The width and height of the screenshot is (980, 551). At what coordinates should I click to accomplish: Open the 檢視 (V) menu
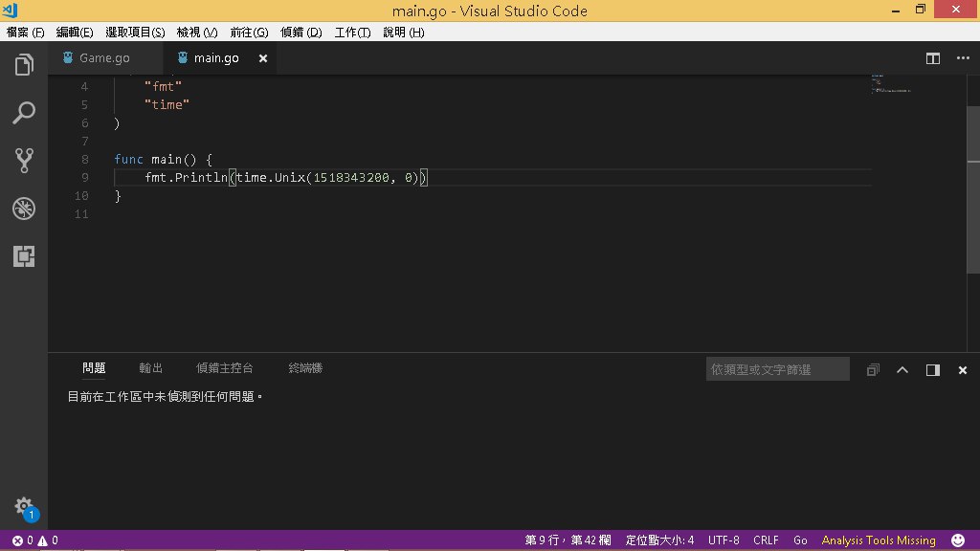point(197,33)
